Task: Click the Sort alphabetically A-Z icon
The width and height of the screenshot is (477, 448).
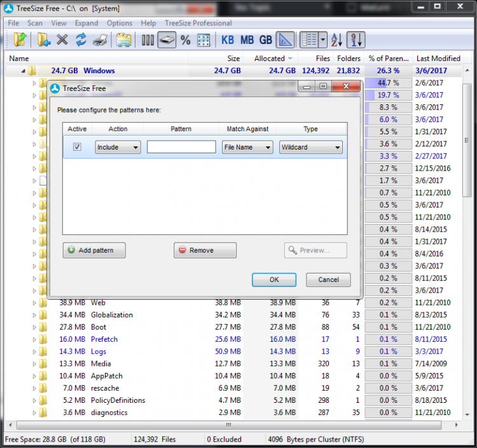Action: (x=337, y=40)
